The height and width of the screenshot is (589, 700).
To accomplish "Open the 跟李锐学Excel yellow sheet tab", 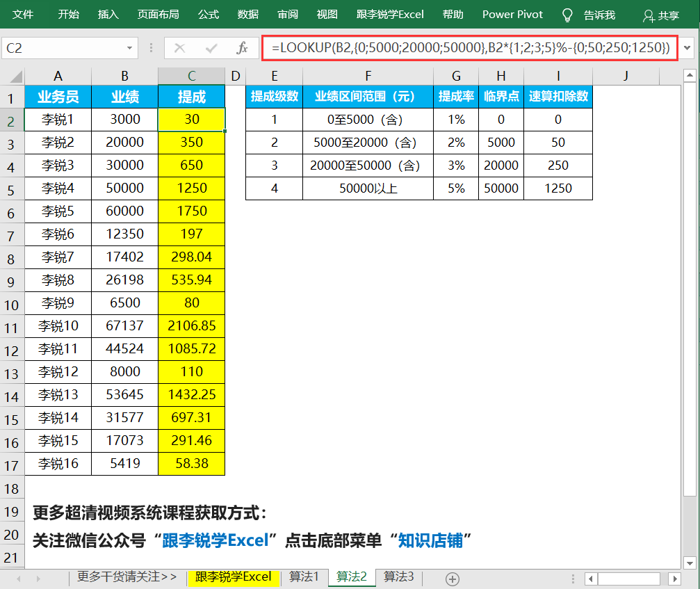I will point(233,576).
